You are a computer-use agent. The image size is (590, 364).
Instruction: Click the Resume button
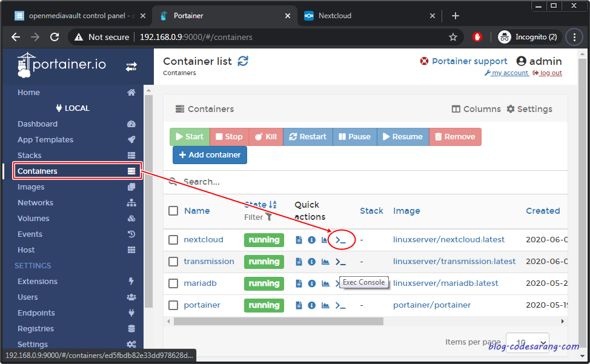click(x=403, y=137)
